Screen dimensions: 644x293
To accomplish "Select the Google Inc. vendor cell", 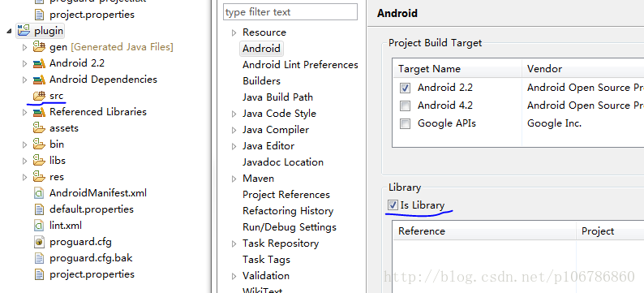I will 554,123.
